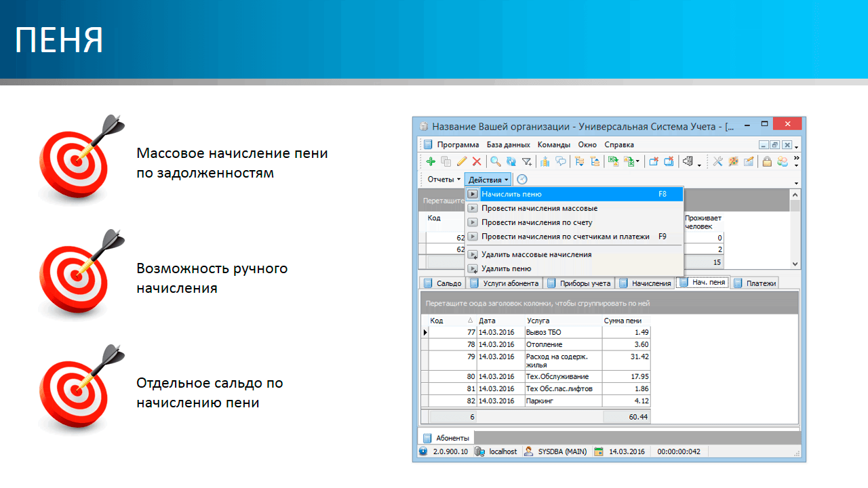
Task: Select Начислить пеню menu item
Action: coord(574,194)
